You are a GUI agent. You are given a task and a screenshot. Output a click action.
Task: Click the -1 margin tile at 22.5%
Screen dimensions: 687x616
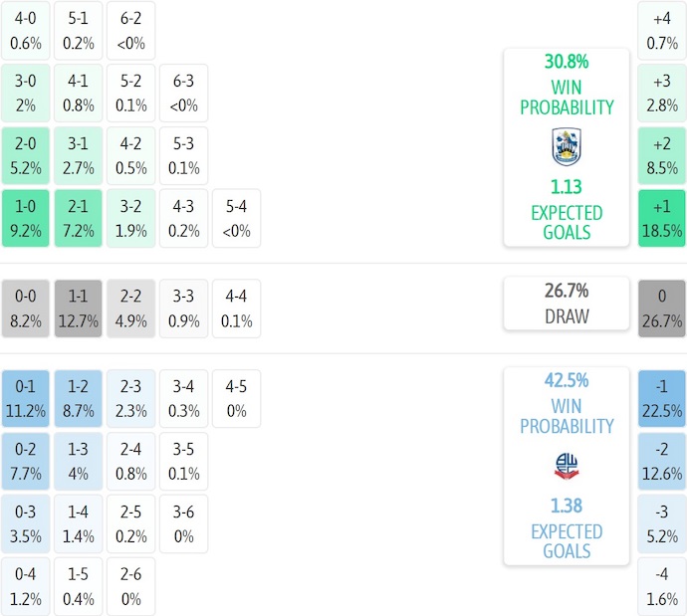[662, 398]
